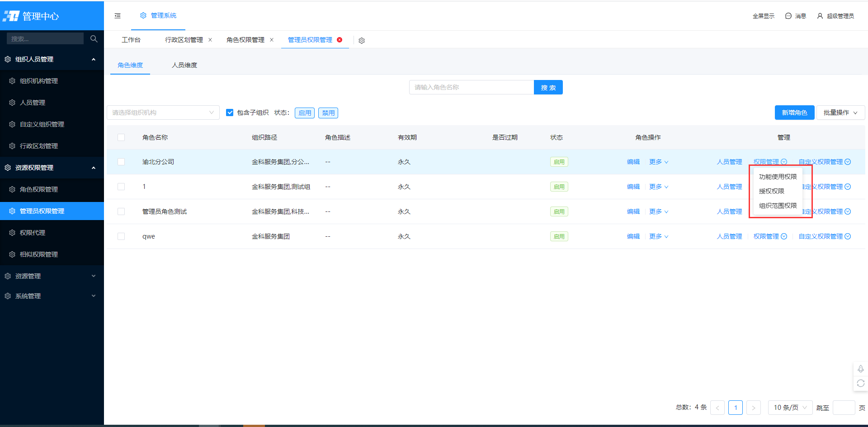Screen dimensions: 868x427
Task: Click the 超级管理员 user icon
Action: click(x=820, y=16)
